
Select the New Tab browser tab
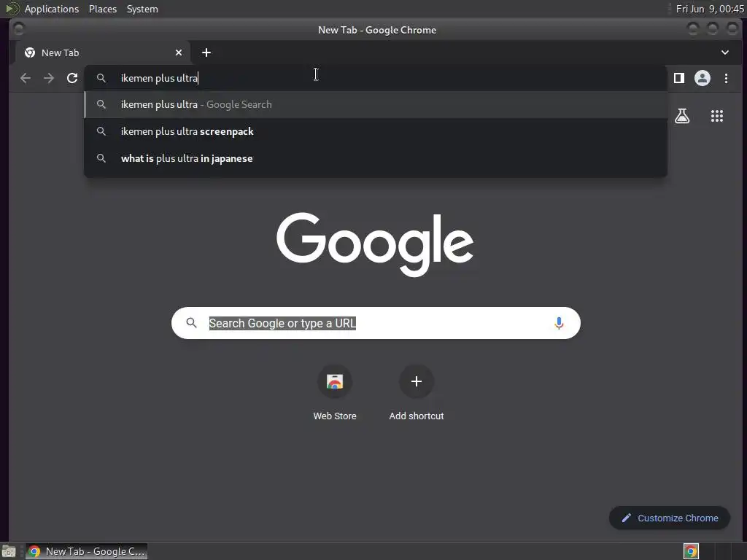tap(102, 52)
